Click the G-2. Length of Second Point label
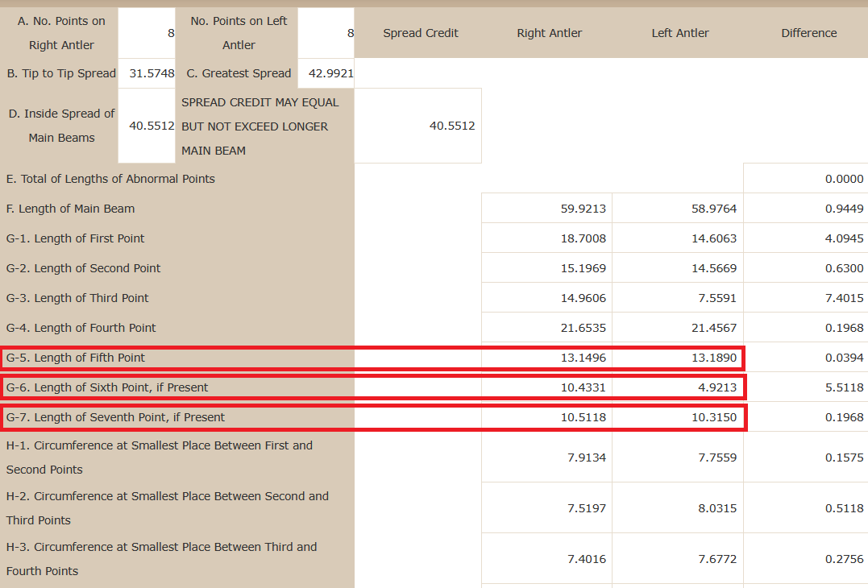Viewport: 868px width, 588px height. (x=83, y=268)
